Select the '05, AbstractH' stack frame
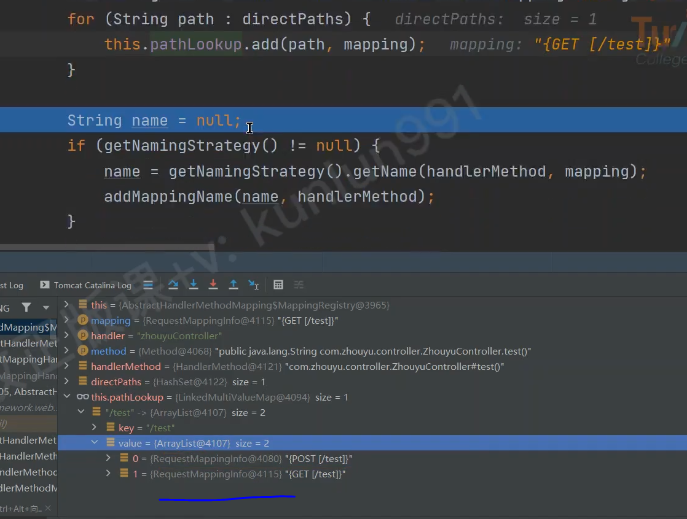 [28, 392]
